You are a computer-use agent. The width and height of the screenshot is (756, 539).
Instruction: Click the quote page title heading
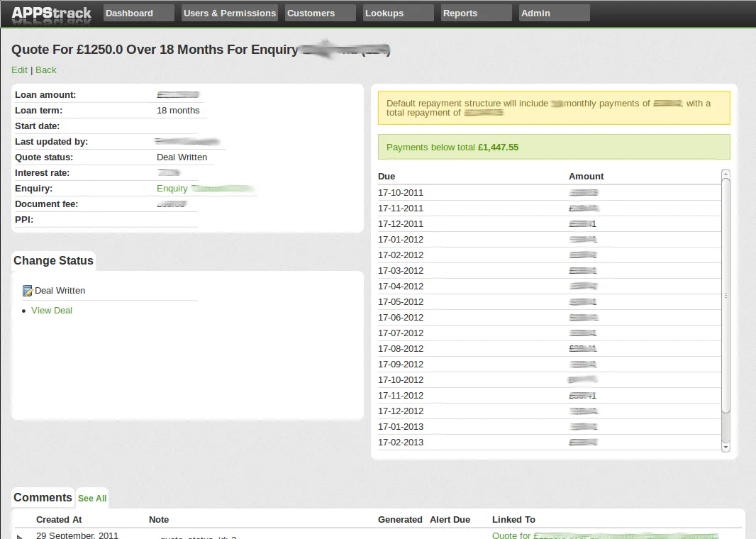(201, 50)
